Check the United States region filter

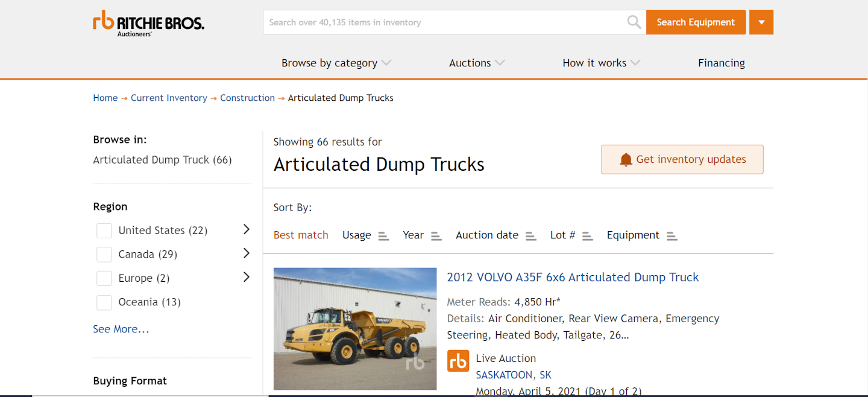(104, 230)
